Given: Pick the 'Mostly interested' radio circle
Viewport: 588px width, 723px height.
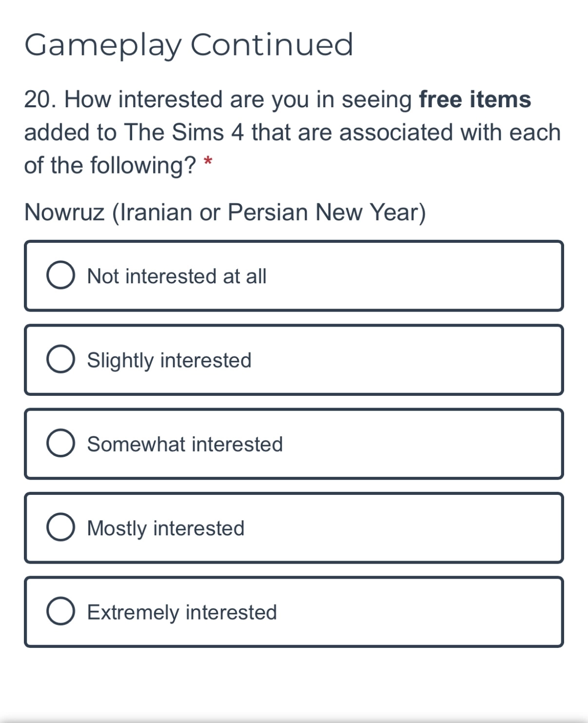Looking at the screenshot, I should point(60,528).
